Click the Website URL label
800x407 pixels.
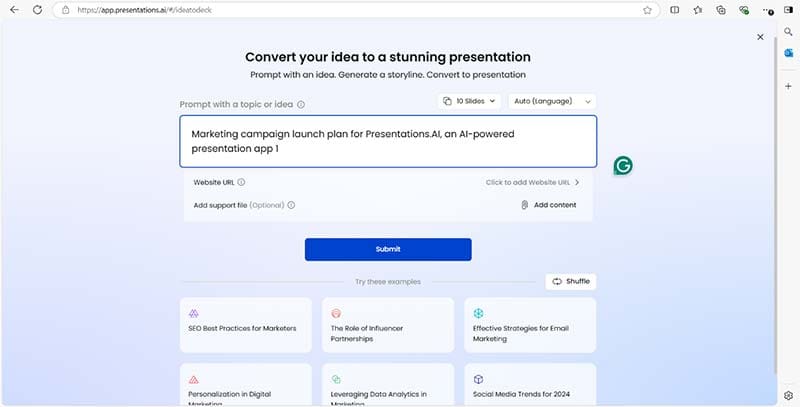pyautogui.click(x=214, y=182)
